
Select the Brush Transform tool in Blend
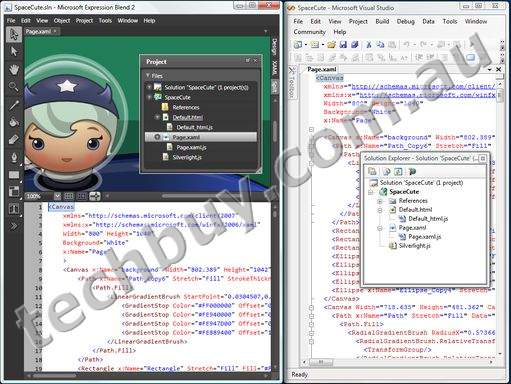14,139
